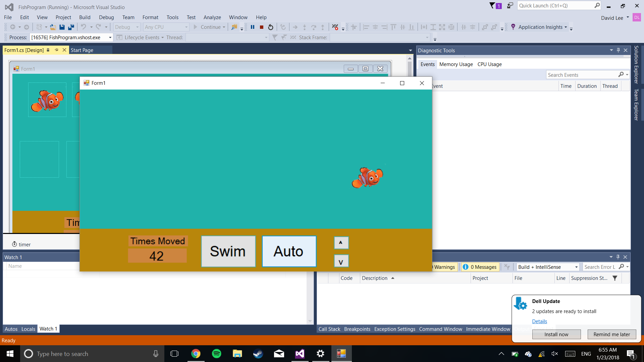Click the Auto button in Form1

[289, 251]
